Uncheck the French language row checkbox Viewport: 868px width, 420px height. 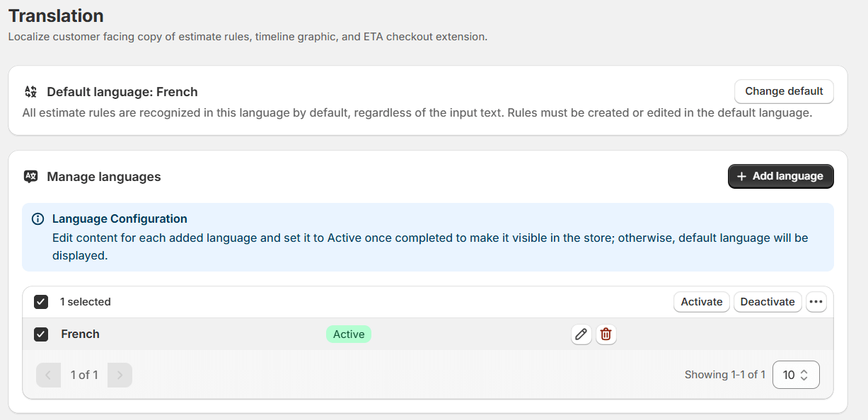(40, 334)
